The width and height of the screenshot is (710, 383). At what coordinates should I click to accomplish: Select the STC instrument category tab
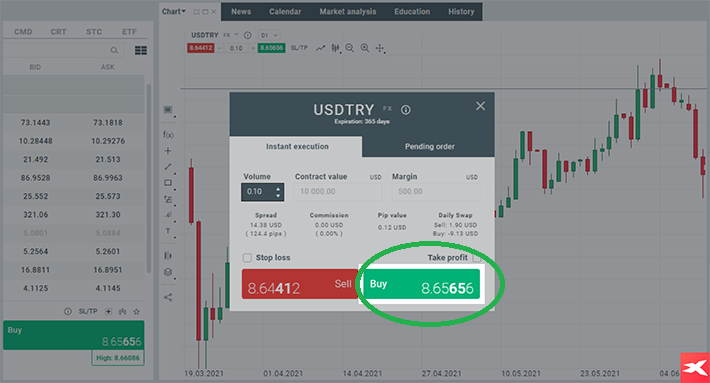click(94, 32)
